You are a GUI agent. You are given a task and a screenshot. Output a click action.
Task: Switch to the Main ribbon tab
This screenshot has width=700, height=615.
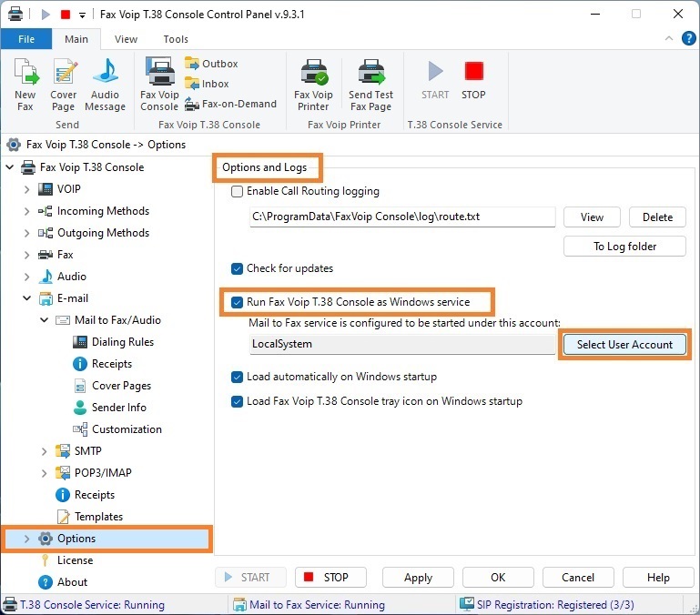click(76, 39)
